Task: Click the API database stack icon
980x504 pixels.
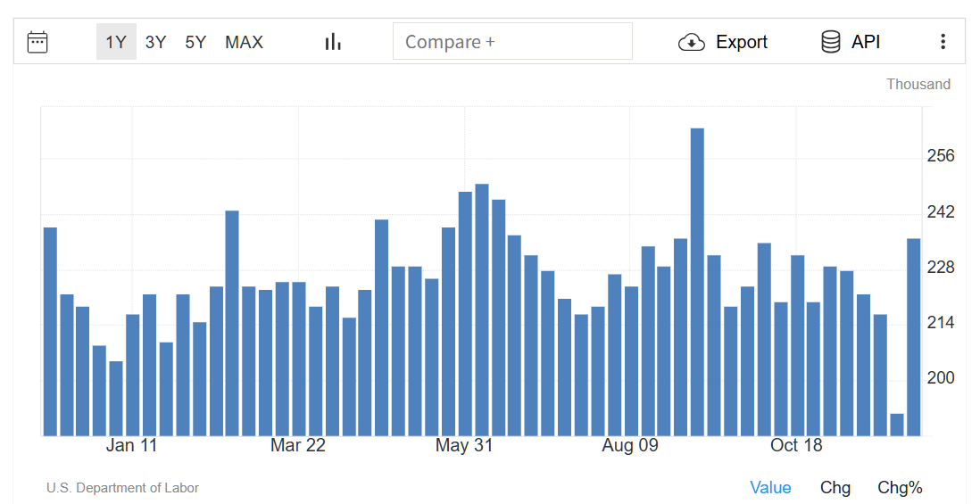Action: coord(831,42)
